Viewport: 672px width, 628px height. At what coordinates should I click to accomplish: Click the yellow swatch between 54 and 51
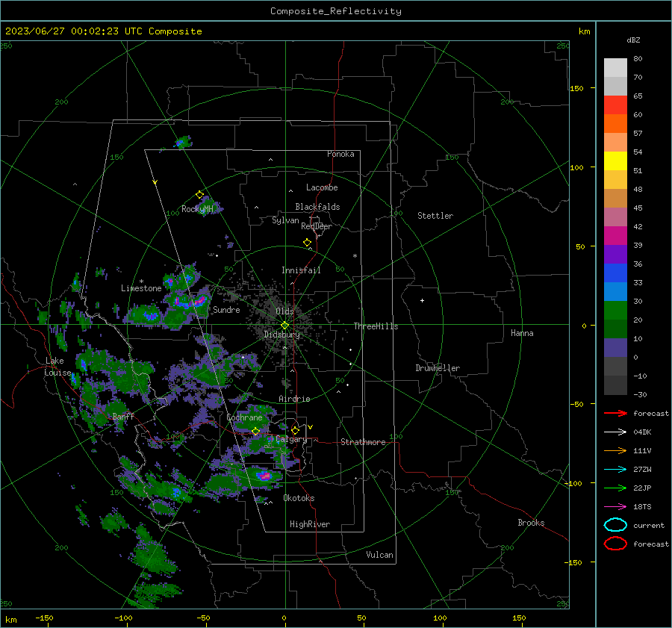615,161
